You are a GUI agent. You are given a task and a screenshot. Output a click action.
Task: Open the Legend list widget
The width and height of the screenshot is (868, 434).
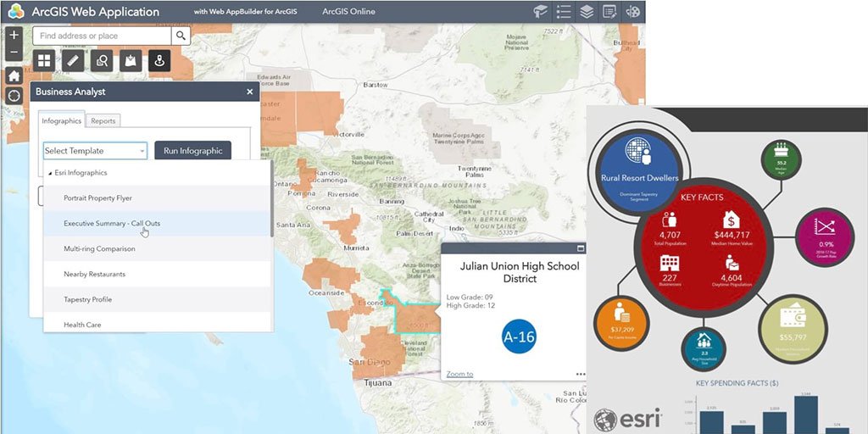coord(564,12)
